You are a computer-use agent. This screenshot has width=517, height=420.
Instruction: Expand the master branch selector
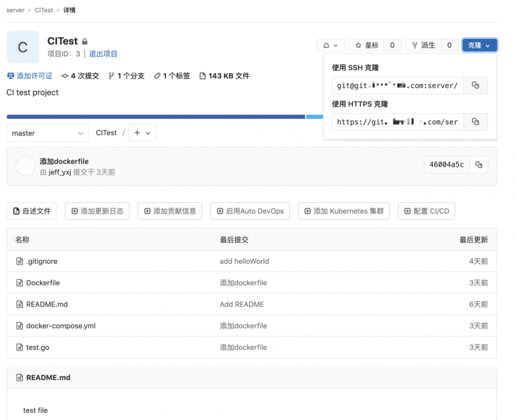47,133
